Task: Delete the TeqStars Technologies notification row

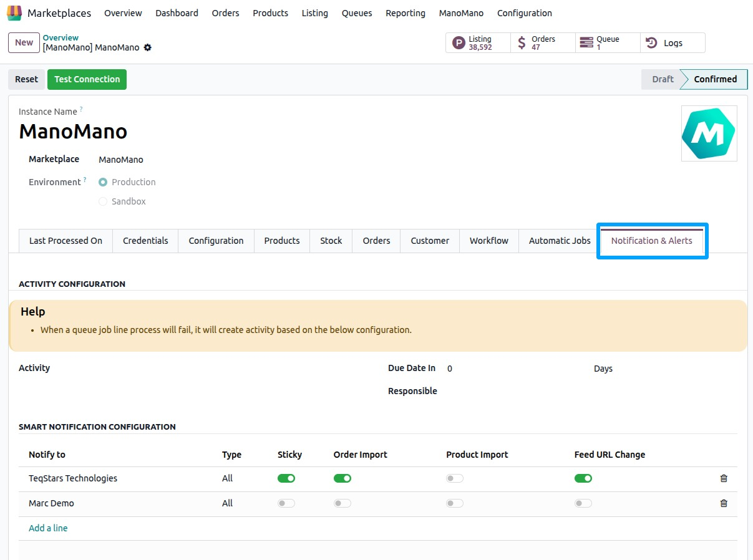Action: pyautogui.click(x=724, y=478)
